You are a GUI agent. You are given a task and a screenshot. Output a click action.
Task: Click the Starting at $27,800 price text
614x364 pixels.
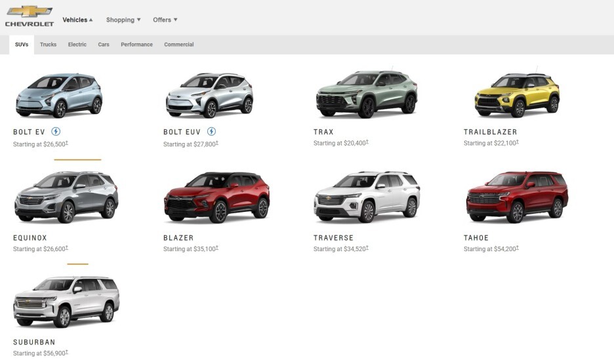pyautogui.click(x=191, y=144)
